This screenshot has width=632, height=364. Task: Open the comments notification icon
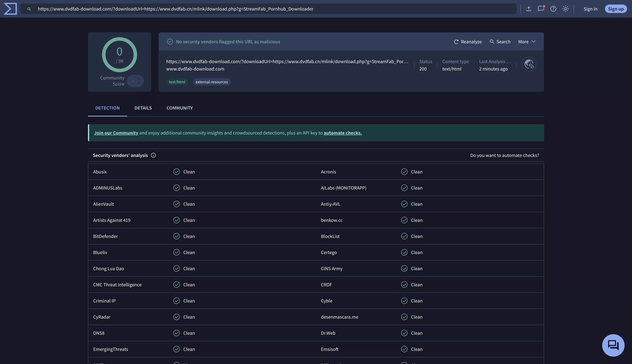(541, 9)
